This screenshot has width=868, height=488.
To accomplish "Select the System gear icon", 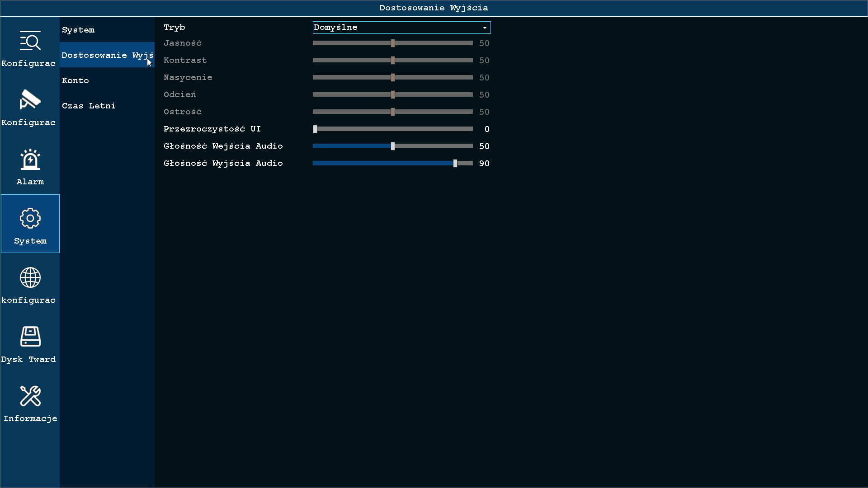I will (30, 218).
